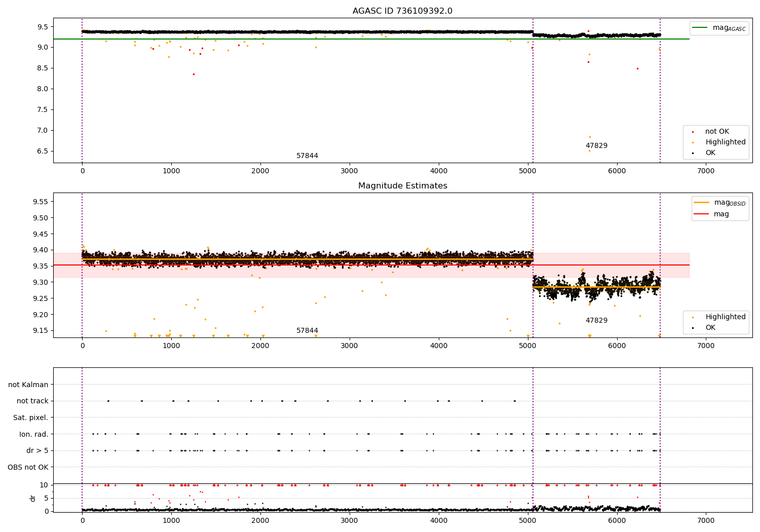Click the '1000' x-axis tick under the bottom plot
The image size is (760, 532).
171,521
